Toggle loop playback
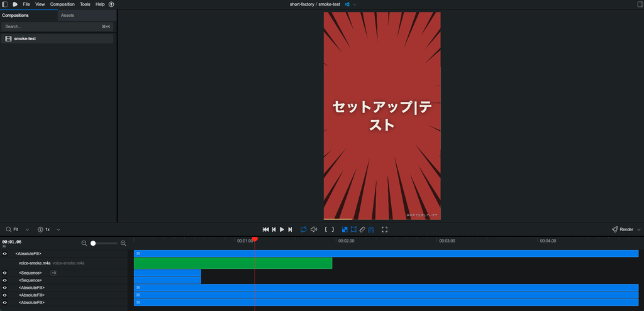Image resolution: width=644 pixels, height=311 pixels. pyautogui.click(x=304, y=229)
